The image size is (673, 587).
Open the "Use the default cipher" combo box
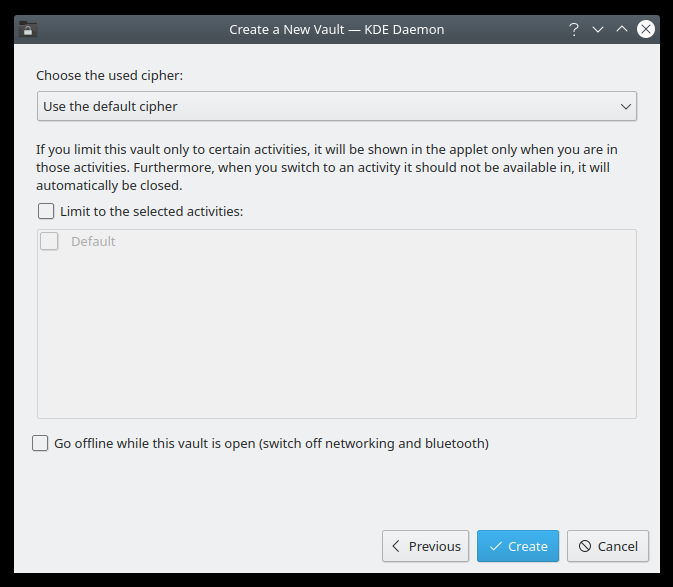click(x=336, y=106)
